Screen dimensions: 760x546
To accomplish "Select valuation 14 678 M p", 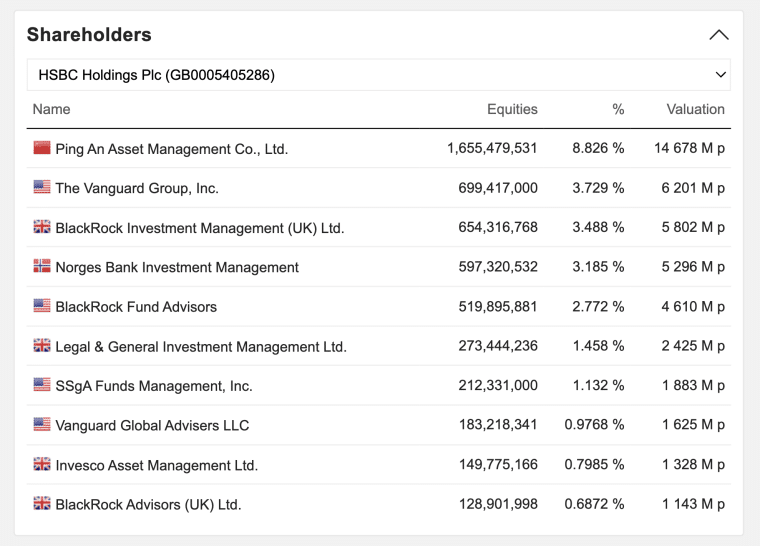I will (689, 148).
